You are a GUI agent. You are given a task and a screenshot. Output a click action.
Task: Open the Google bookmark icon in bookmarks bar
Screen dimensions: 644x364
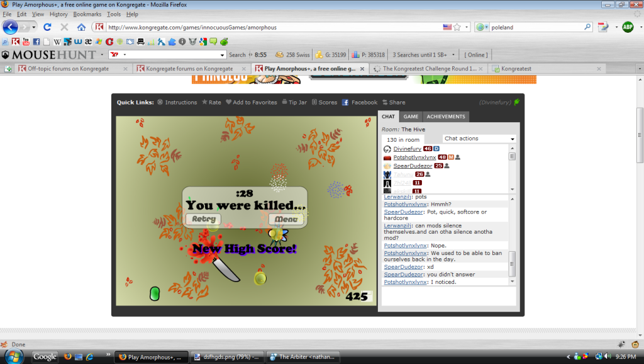(203, 42)
